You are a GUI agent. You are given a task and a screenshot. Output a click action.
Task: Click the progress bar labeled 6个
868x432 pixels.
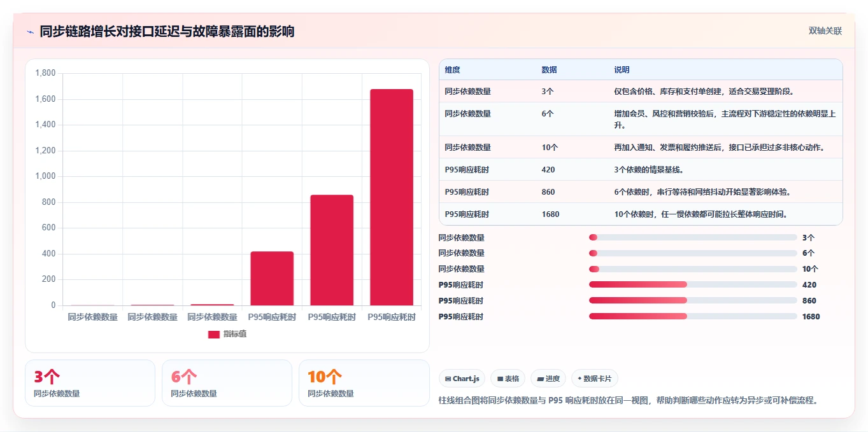pos(693,253)
